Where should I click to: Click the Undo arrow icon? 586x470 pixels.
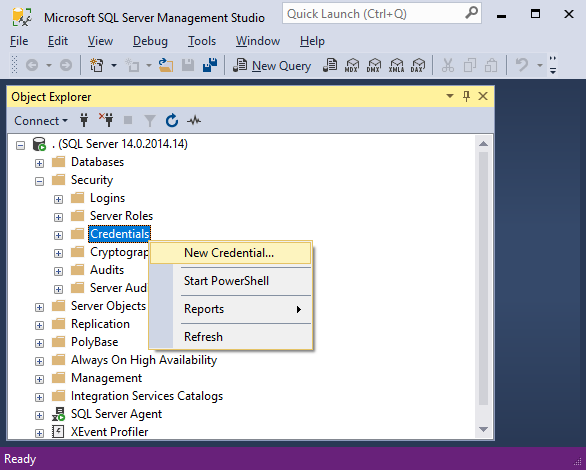[x=522, y=65]
